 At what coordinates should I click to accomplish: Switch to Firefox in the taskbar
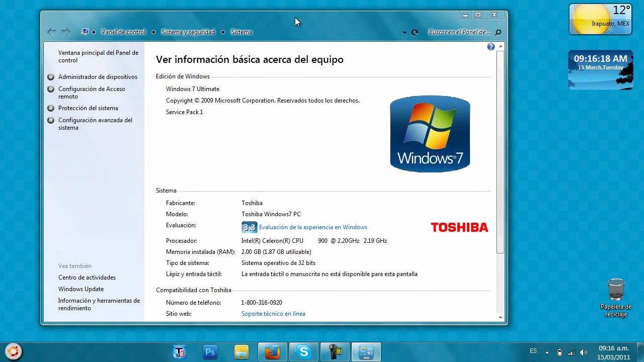coord(273,352)
